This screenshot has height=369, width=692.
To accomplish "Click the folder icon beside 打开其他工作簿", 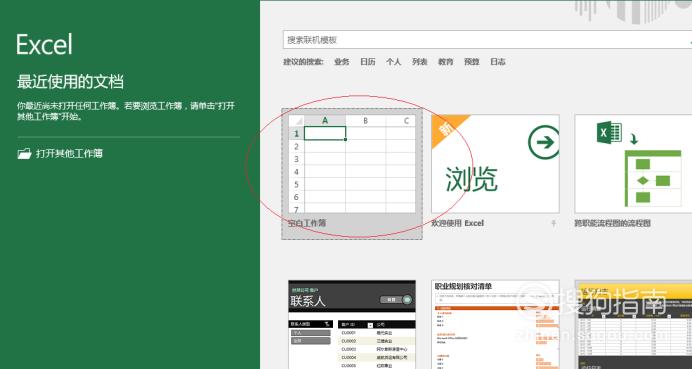I will (x=24, y=154).
